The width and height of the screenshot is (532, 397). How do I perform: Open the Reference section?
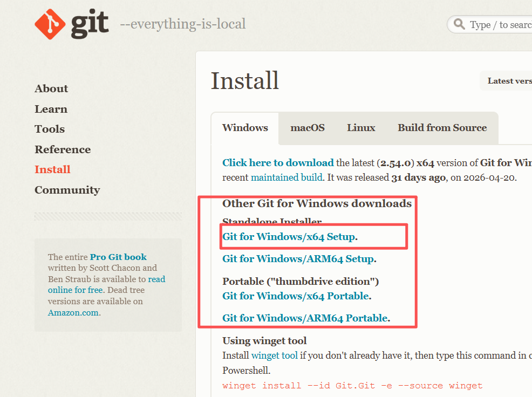63,149
